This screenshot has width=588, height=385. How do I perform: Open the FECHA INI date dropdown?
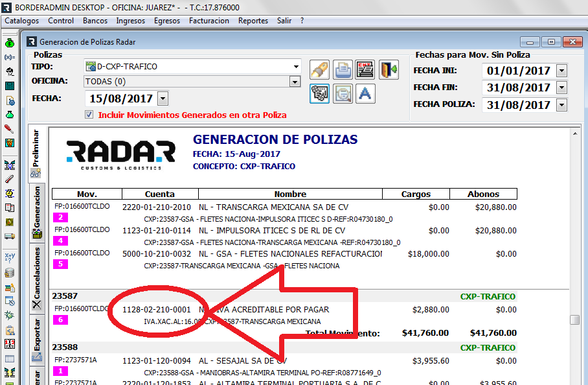click(x=561, y=71)
